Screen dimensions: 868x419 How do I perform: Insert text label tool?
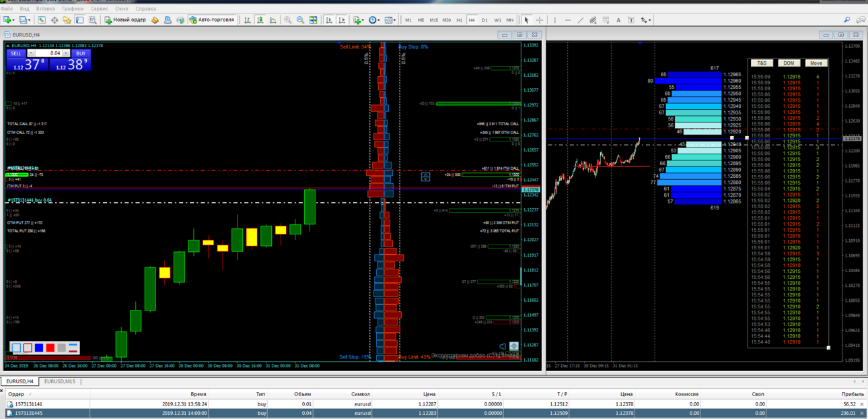tap(631, 20)
